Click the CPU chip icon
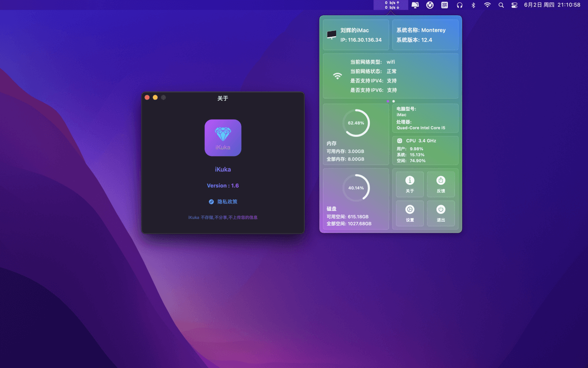This screenshot has height=368, width=588. tap(400, 141)
